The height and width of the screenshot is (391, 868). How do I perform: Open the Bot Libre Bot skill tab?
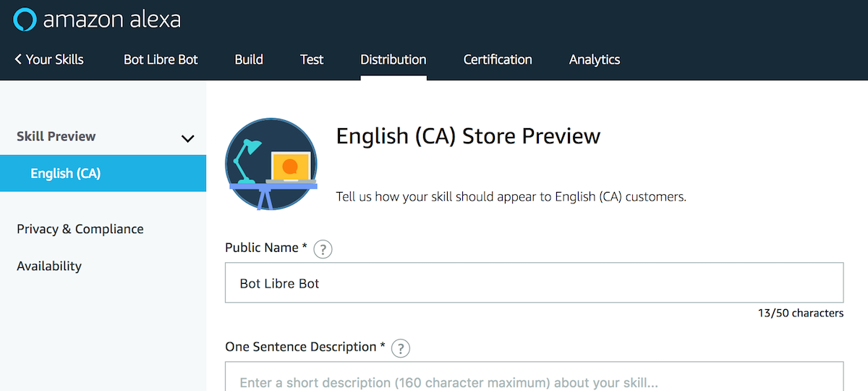pyautogui.click(x=161, y=59)
